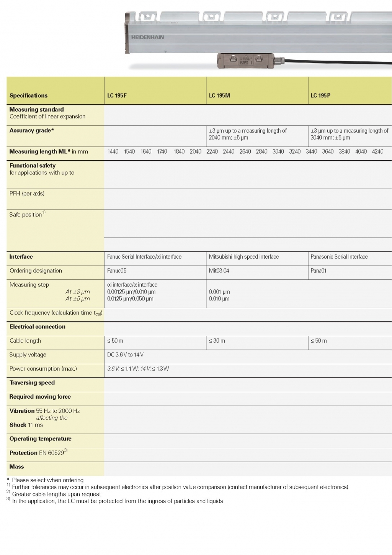392x555 pixels.
Task: Select the 'LC 195M' column header
Action: (x=219, y=95)
